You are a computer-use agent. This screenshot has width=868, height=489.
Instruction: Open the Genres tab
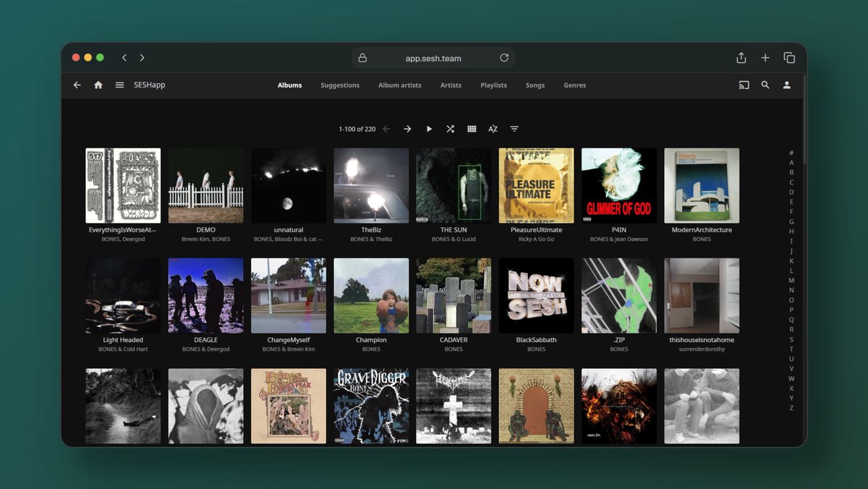pos(575,85)
